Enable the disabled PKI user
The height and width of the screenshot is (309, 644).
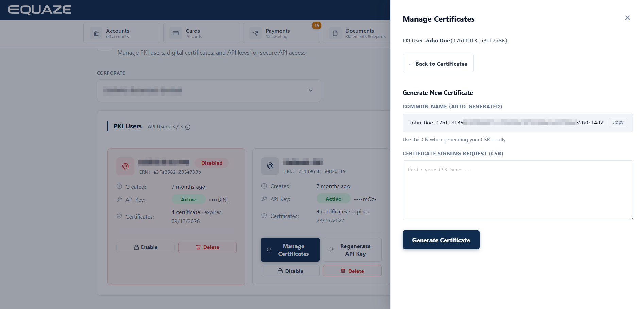click(146, 247)
